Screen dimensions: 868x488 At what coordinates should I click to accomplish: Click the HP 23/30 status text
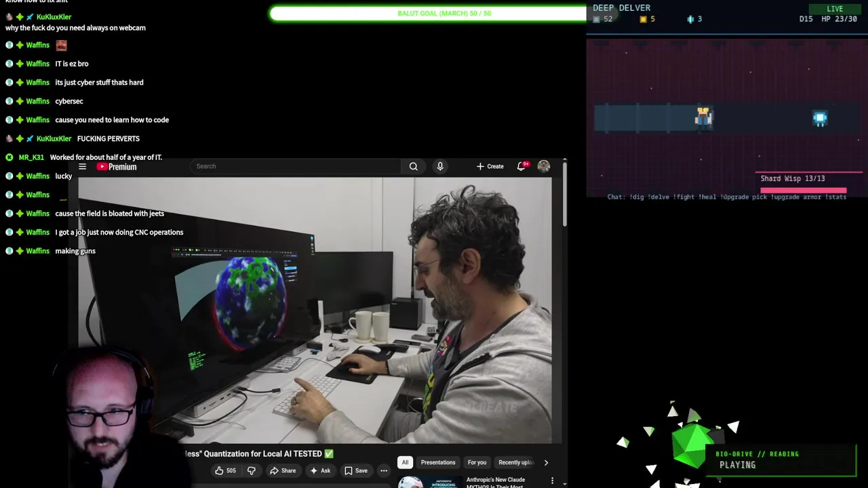(839, 19)
